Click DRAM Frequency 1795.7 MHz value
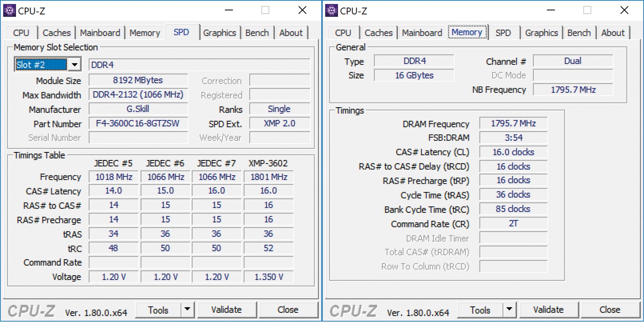 513,123
